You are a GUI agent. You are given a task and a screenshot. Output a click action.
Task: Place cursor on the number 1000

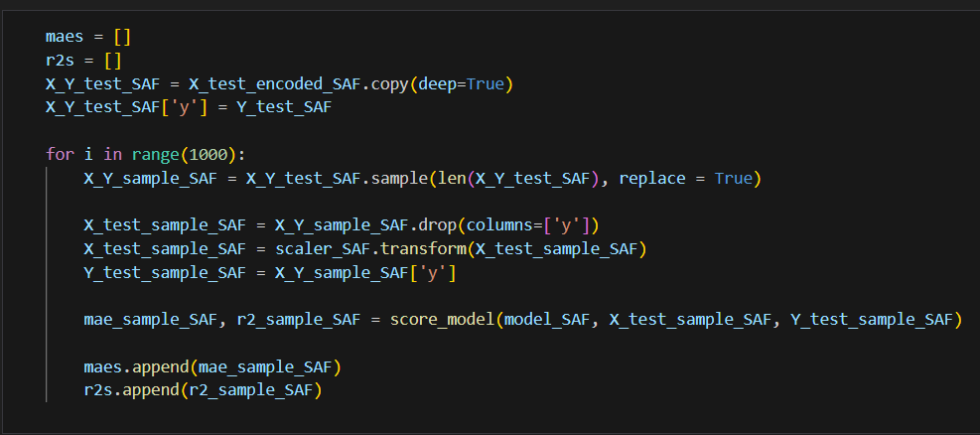pos(209,154)
